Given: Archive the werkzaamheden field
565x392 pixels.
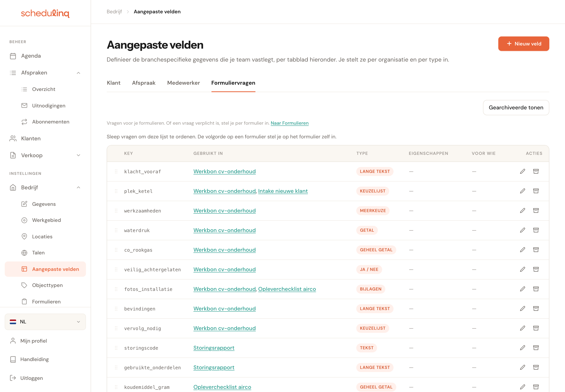Looking at the screenshot, I should 536,211.
